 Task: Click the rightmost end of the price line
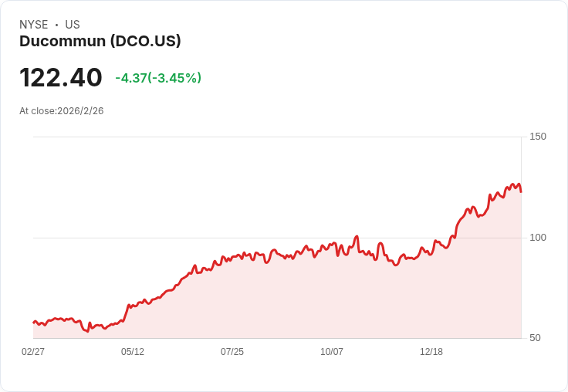(521, 191)
